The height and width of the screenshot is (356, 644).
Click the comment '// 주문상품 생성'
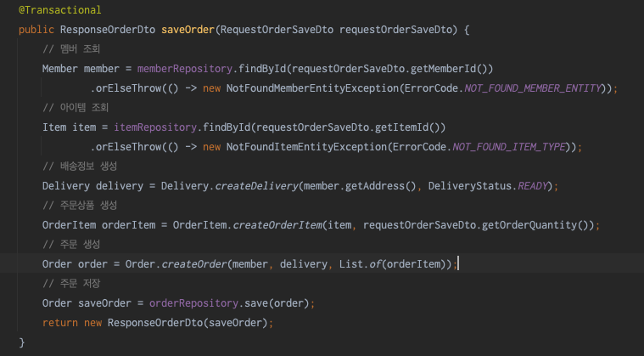coord(80,206)
